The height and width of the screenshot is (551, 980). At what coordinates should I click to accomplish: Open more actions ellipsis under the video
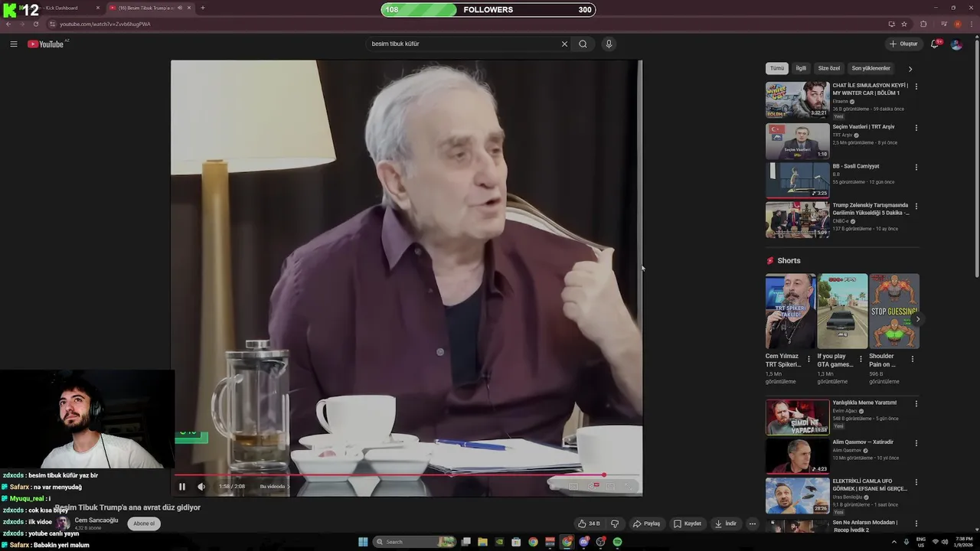[x=753, y=523]
